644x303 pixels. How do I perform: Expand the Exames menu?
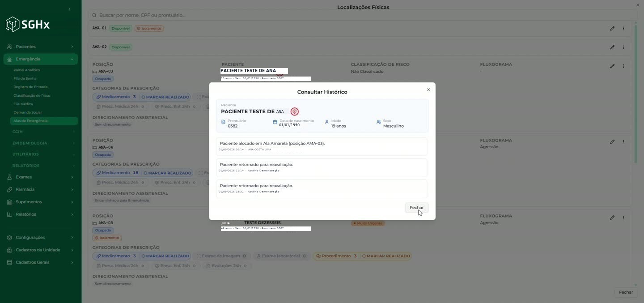[40, 177]
